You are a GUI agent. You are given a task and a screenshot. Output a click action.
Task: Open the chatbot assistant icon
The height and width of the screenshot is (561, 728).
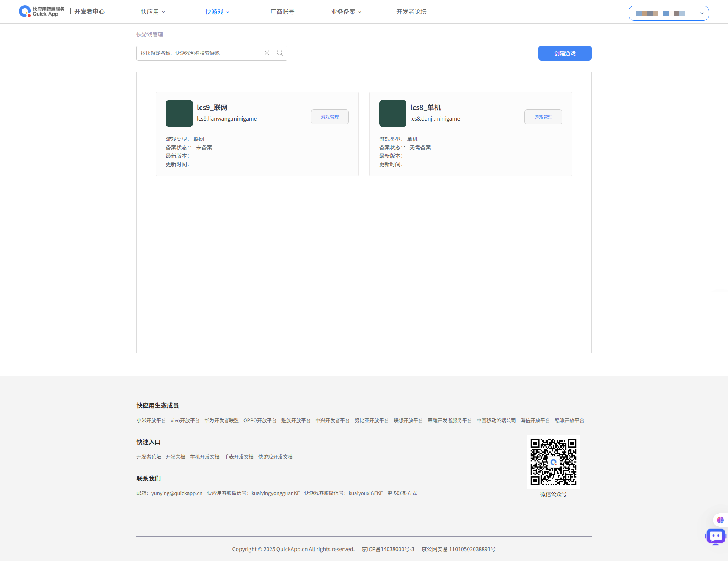pyautogui.click(x=715, y=536)
